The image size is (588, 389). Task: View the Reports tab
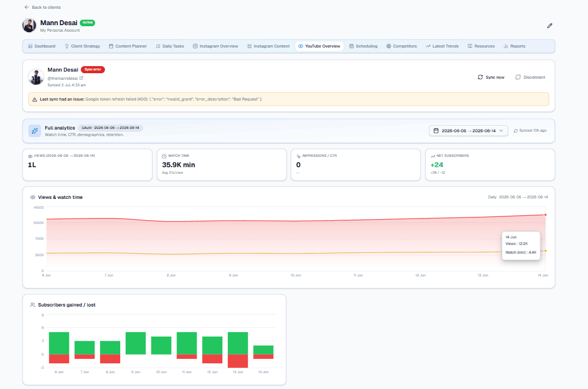pyautogui.click(x=514, y=46)
